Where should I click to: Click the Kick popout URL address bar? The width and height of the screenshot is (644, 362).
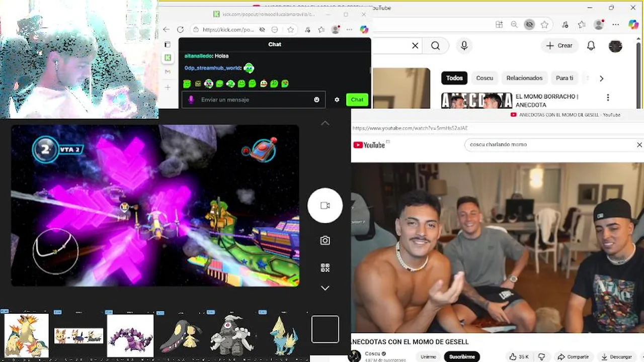point(228,30)
